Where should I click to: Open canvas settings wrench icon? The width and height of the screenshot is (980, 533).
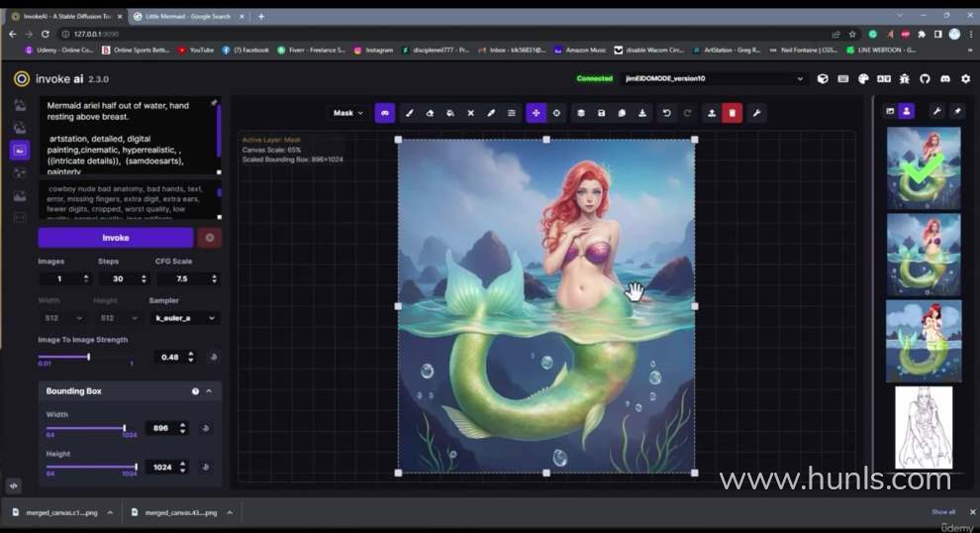click(x=756, y=113)
